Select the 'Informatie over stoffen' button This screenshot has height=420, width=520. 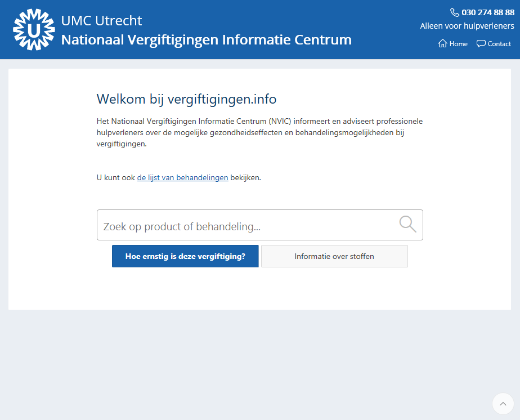(x=334, y=256)
